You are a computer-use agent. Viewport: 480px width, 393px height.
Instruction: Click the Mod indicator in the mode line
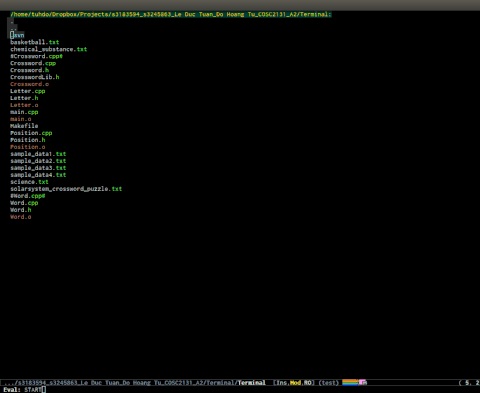tap(295, 383)
